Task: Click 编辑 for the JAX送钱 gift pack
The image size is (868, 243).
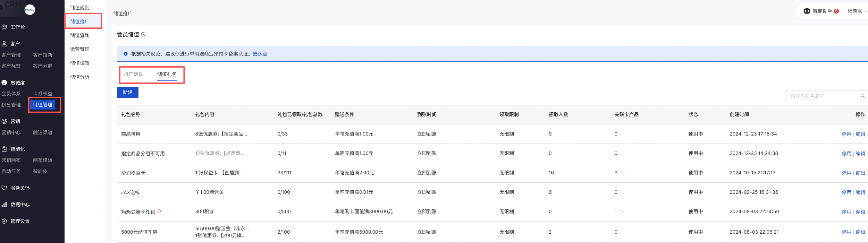Action: coord(860,192)
